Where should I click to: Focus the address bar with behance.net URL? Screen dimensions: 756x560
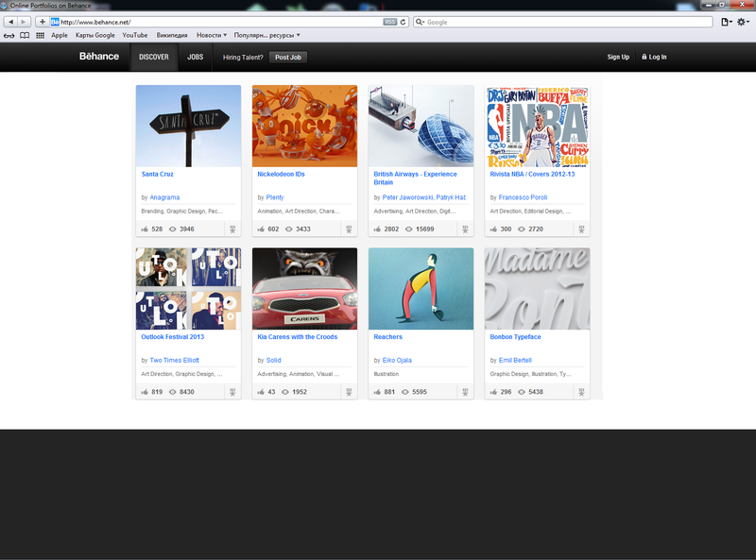point(222,22)
